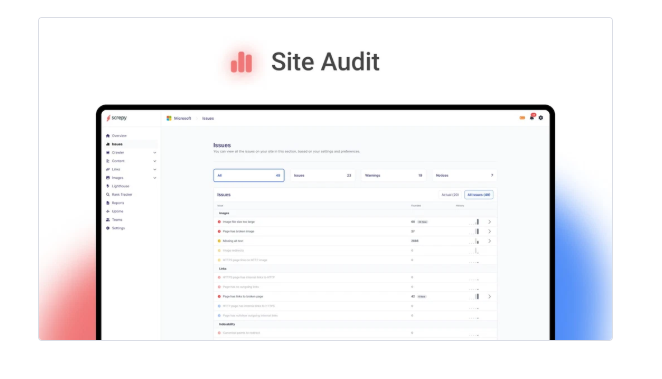Click the Screpy logo
The image size is (662, 379).
[x=117, y=118]
